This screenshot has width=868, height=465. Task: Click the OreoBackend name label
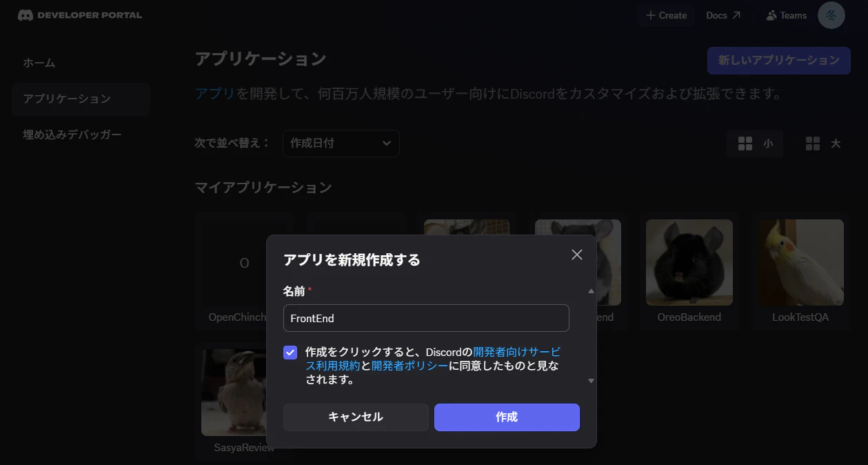click(689, 317)
